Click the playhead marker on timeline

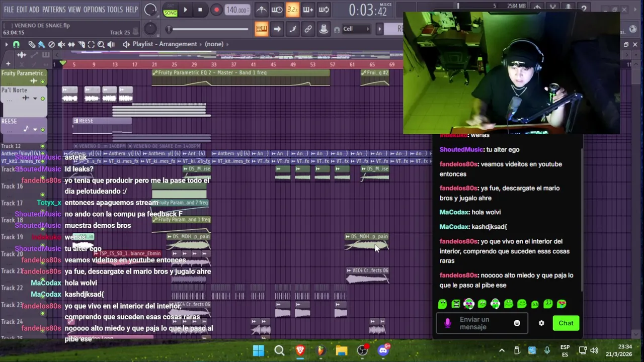63,63
